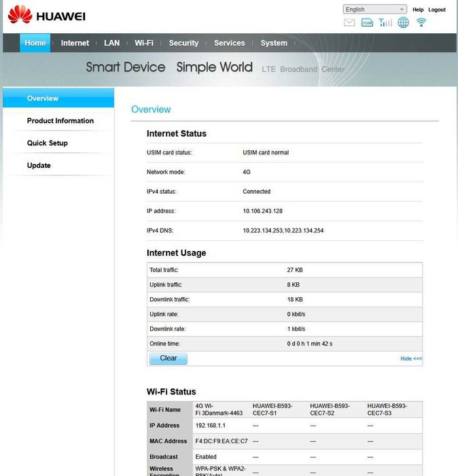The width and height of the screenshot is (458, 476).
Task: Click the Overview page heading
Action: coord(151,109)
